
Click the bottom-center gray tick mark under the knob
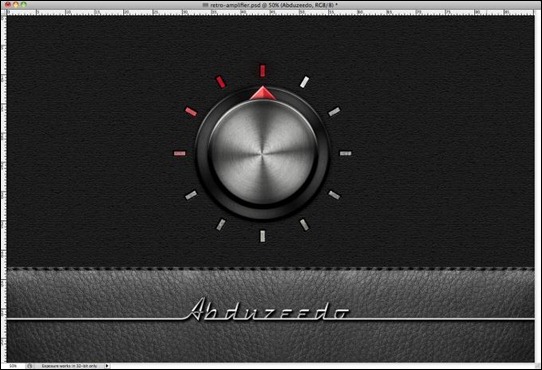click(263, 236)
